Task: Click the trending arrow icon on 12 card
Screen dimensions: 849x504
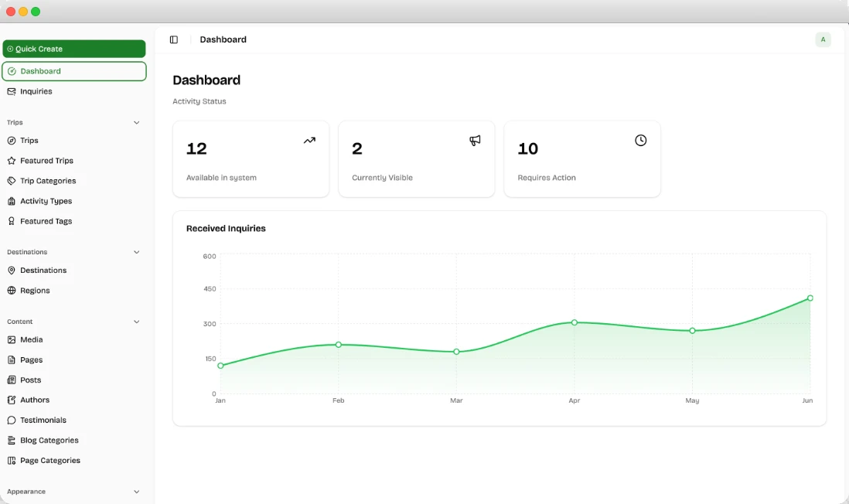Action: point(309,140)
